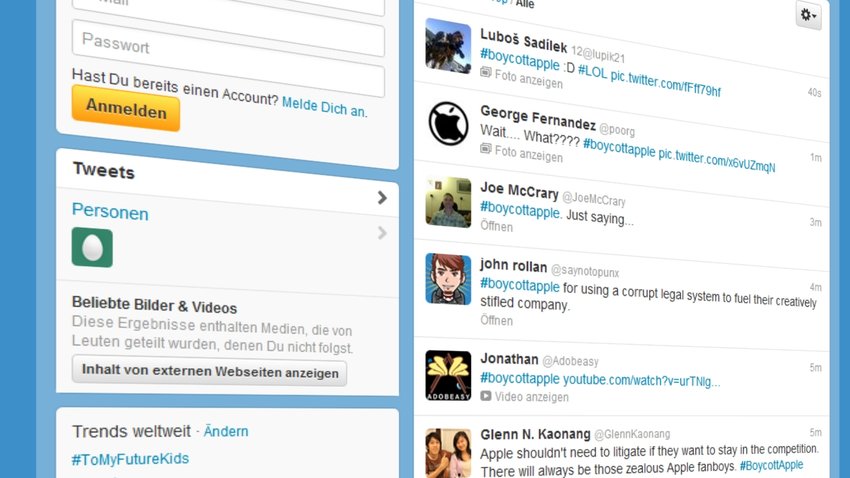Image resolution: width=850 pixels, height=478 pixels.
Task: Open the settings gear dropdown
Action: pos(808,15)
